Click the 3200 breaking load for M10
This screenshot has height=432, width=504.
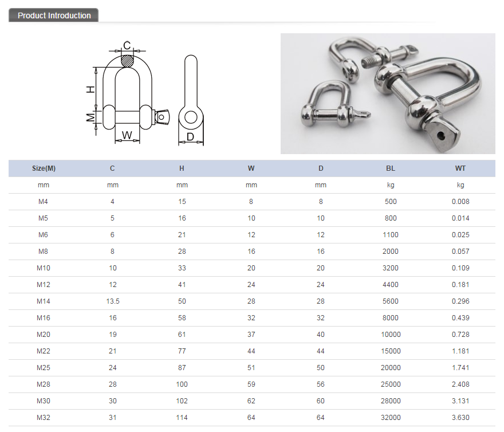tap(391, 268)
